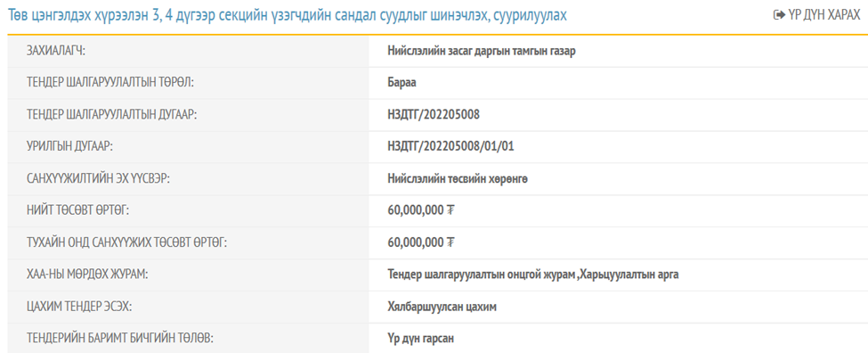Click the Хялбаршуулсан цахим value
Image resolution: width=868 pixels, height=353 pixels.
point(442,307)
